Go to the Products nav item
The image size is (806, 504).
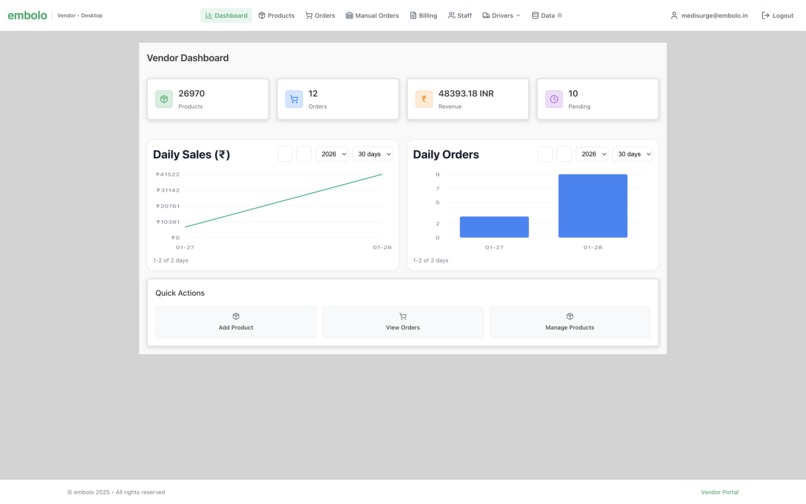pyautogui.click(x=277, y=15)
